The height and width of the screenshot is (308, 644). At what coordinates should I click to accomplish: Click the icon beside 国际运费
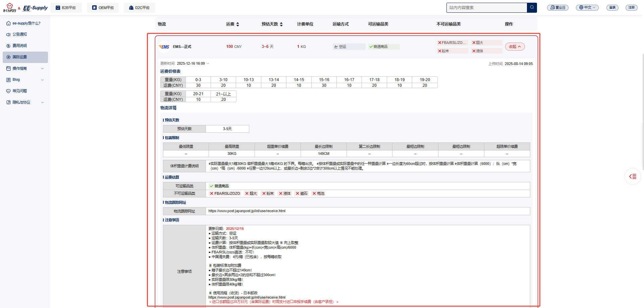click(x=8, y=57)
